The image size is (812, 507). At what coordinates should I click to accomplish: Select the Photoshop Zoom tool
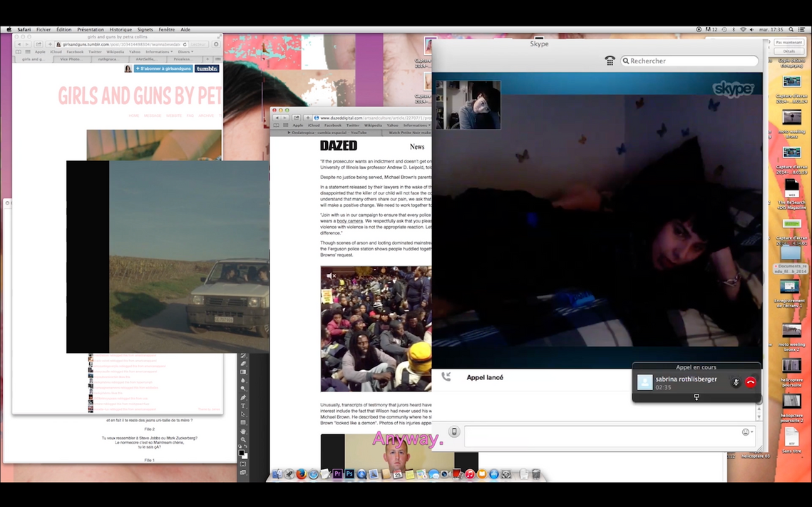tap(243, 440)
